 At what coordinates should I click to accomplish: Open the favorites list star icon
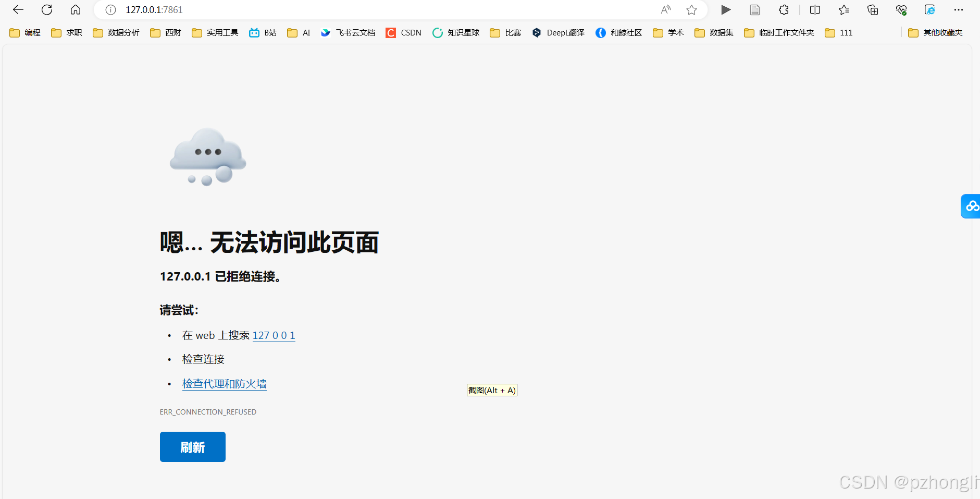coord(844,9)
